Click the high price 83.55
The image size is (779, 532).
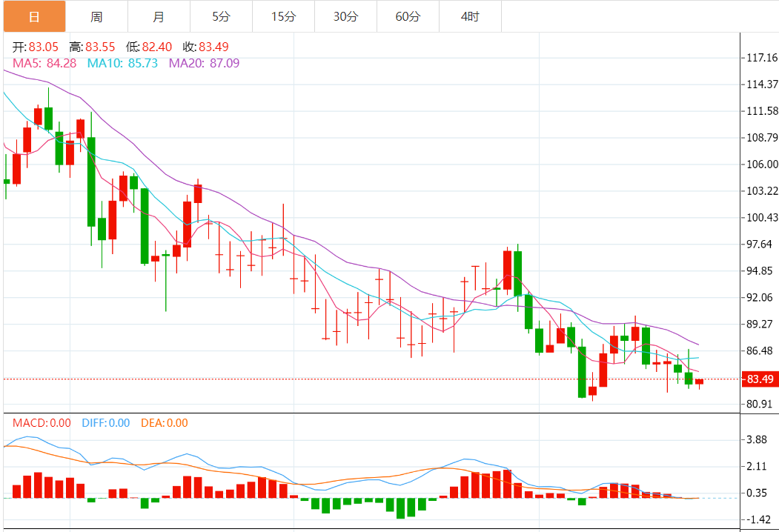click(100, 47)
